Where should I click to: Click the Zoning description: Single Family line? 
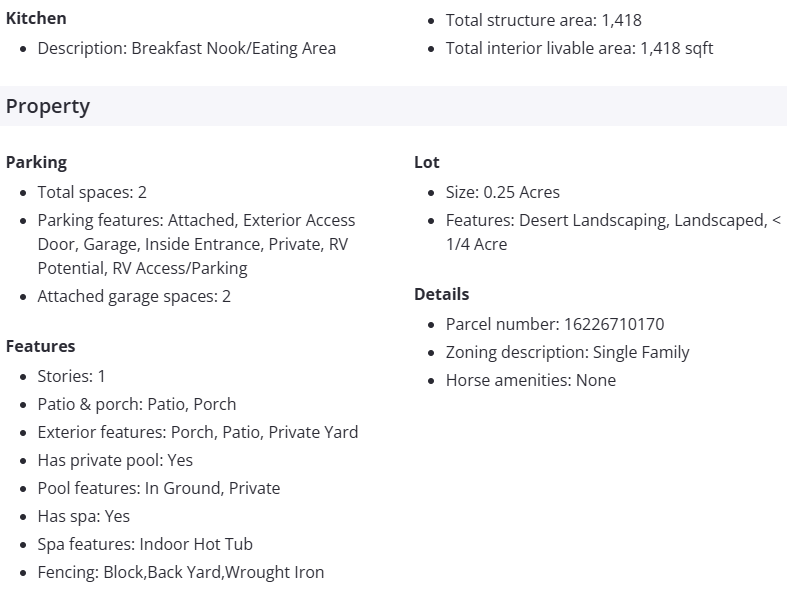click(567, 352)
